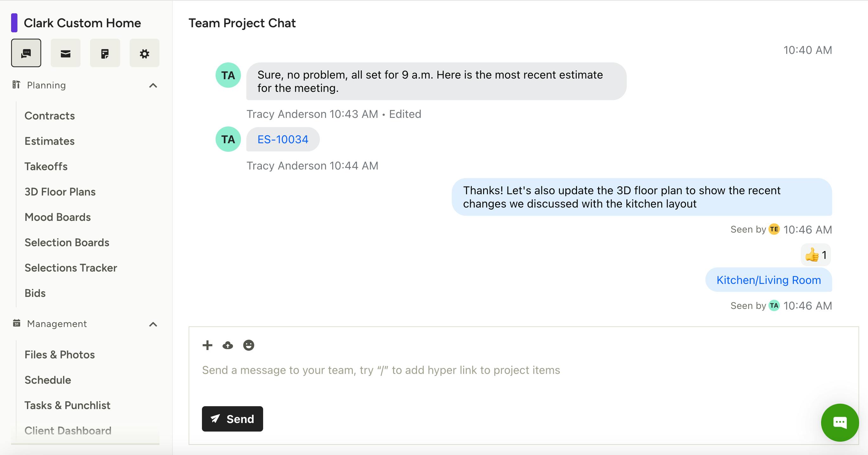Click the plus icon in message box

point(207,345)
